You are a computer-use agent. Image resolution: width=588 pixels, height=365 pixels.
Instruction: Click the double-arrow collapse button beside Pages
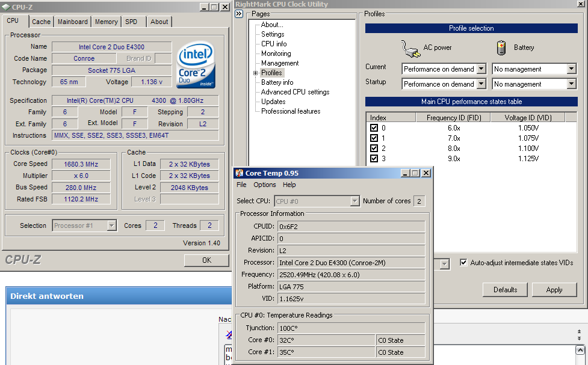pyautogui.click(x=239, y=14)
